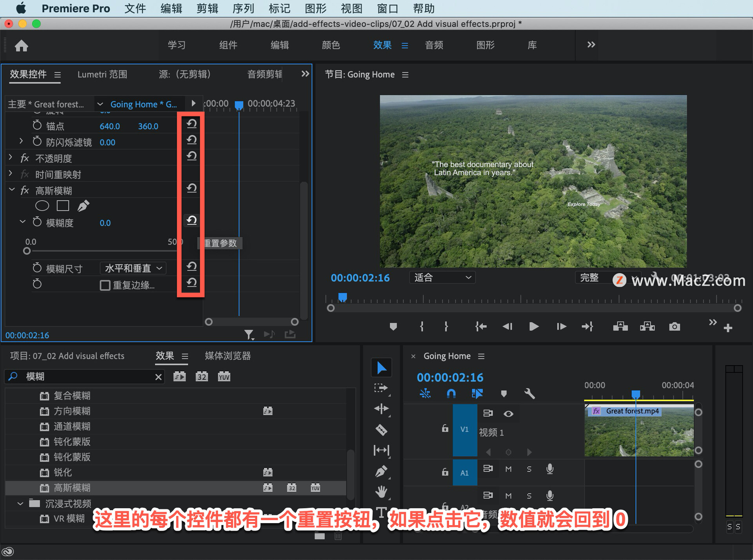This screenshot has width=753, height=560.
Task: Toggle the magnet snap icon in timeline
Action: (x=451, y=393)
